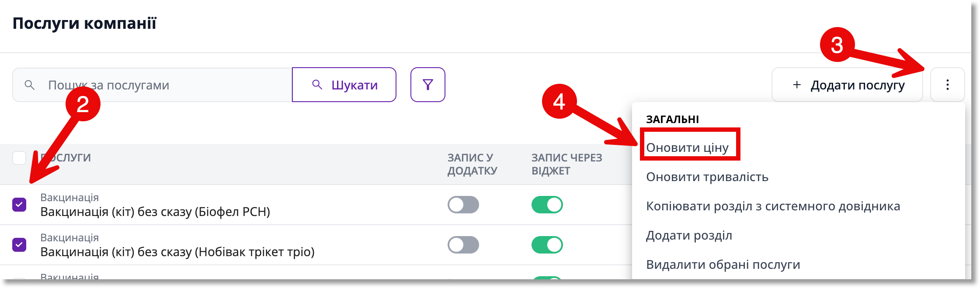Image resolution: width=980 pixels, height=288 pixels.
Task: Choose Оновити тривалість menu item
Action: coord(707,177)
